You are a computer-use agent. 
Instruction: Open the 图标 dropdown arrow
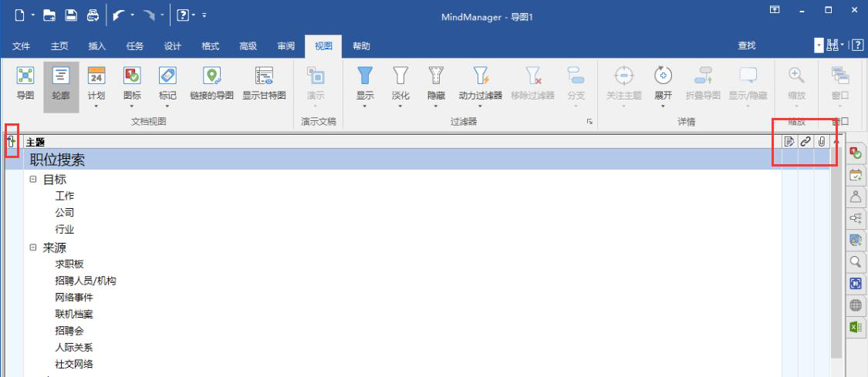pos(132,106)
